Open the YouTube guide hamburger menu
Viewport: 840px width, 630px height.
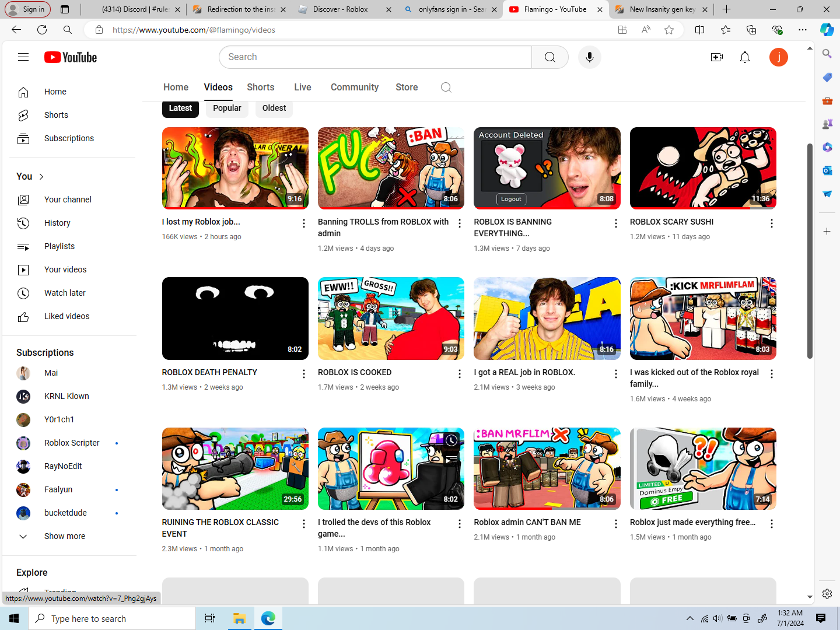click(x=23, y=57)
